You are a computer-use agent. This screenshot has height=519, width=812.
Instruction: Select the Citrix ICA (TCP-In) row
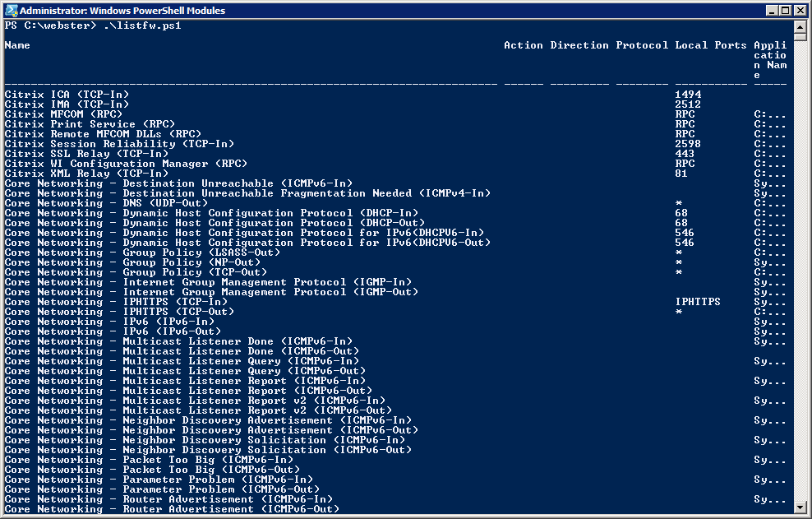coord(67,95)
